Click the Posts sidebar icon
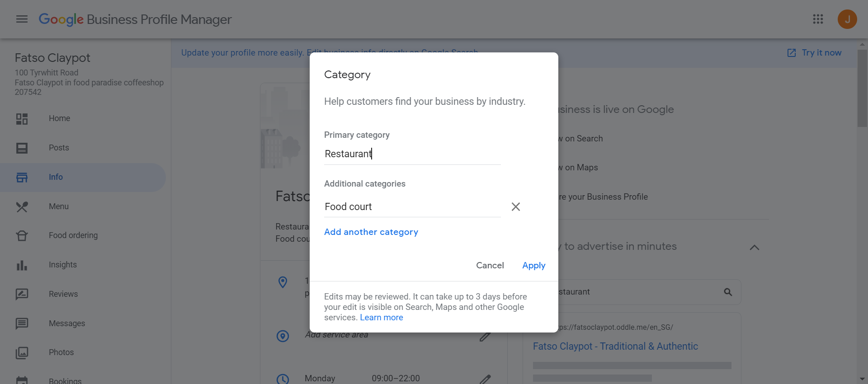The width and height of the screenshot is (868, 384). pyautogui.click(x=22, y=148)
